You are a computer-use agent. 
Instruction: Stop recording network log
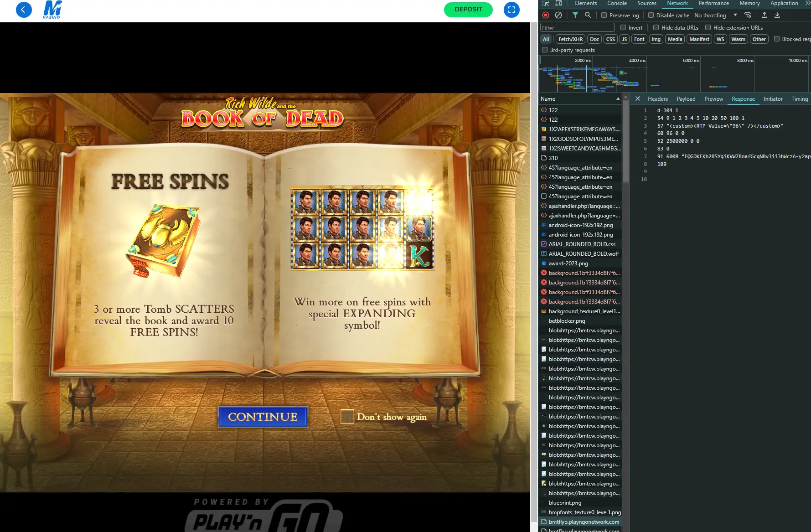tap(546, 15)
